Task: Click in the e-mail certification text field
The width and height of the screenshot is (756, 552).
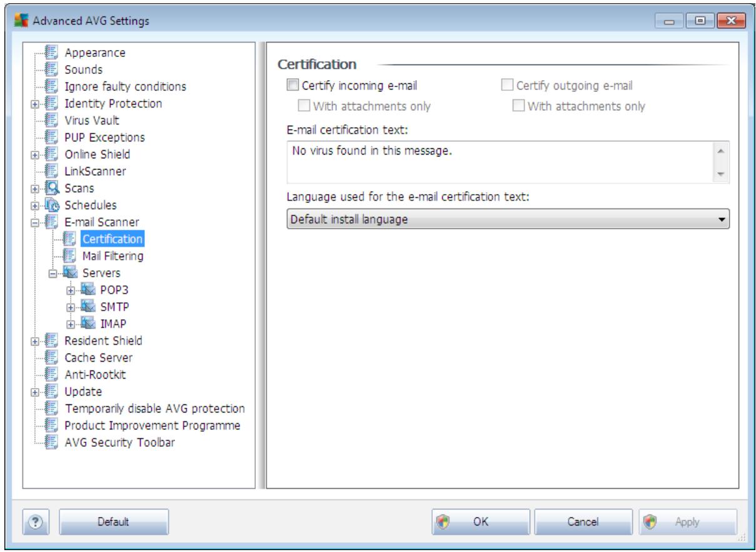Action: [499, 161]
